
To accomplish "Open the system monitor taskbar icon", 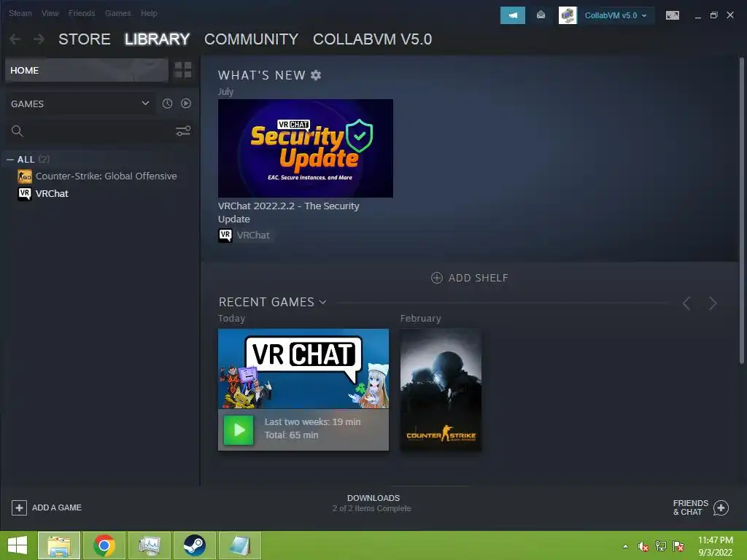I will point(149,545).
